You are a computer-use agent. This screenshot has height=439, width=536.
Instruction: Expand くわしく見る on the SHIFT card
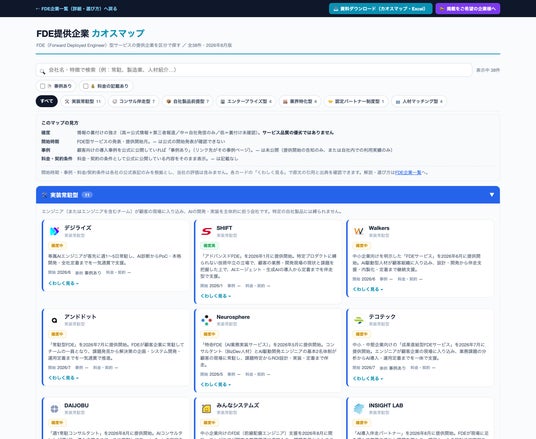coord(216,296)
